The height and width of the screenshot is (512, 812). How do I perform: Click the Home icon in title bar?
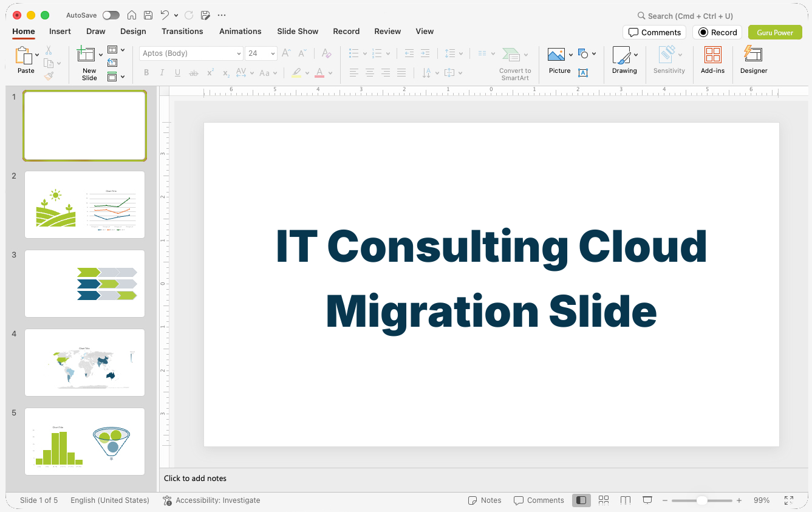click(x=132, y=15)
